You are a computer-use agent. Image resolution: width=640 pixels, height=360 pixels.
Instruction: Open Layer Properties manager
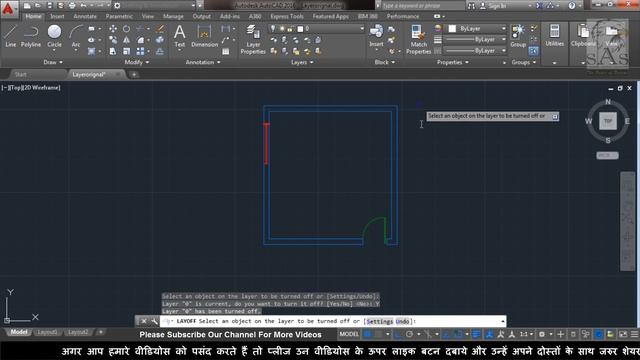(x=253, y=39)
